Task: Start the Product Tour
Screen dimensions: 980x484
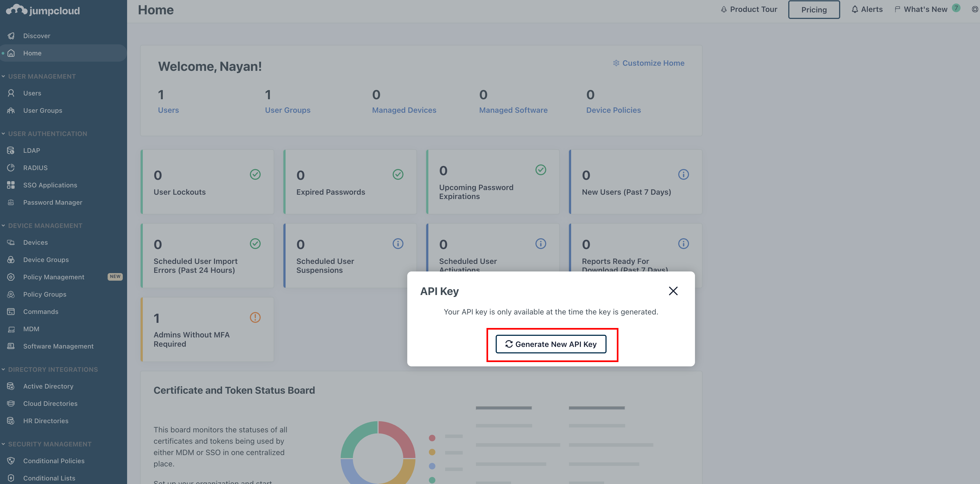Action: (x=749, y=9)
